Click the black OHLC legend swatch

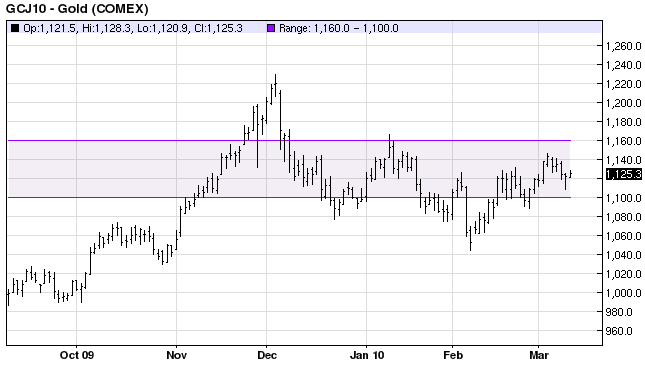tap(15, 28)
